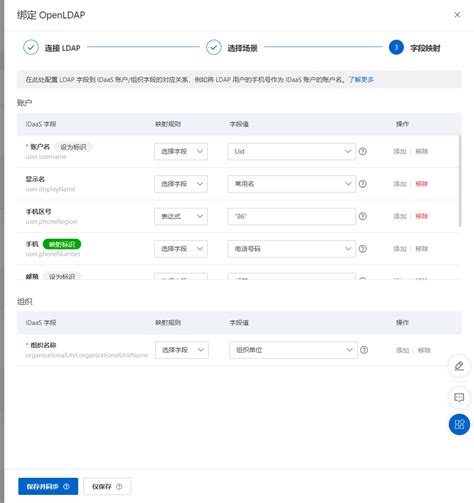The height and width of the screenshot is (503, 474).
Task: Click the user.displayName field text
Action: coord(51,189)
